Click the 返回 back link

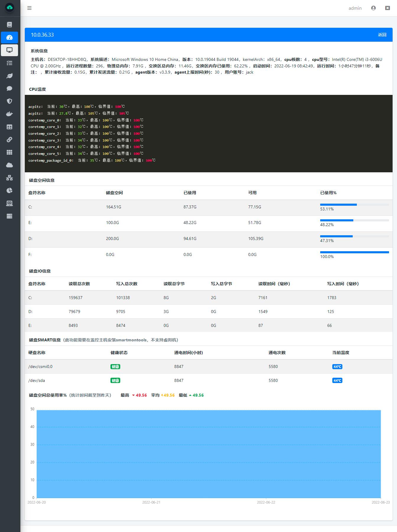[382, 35]
